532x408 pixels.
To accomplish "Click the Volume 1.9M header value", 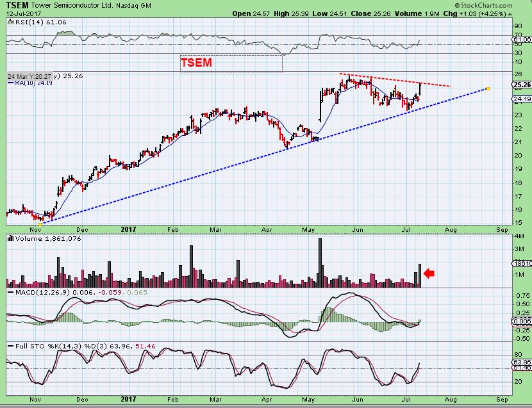I will coord(417,14).
